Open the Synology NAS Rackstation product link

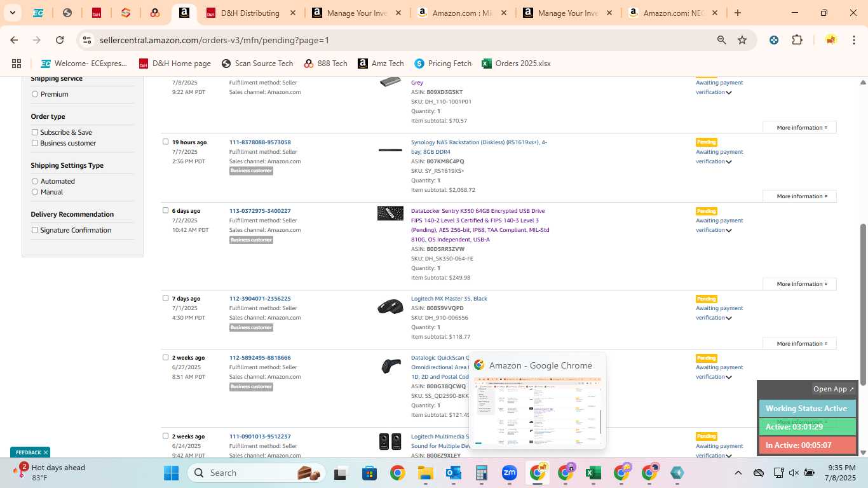point(478,147)
